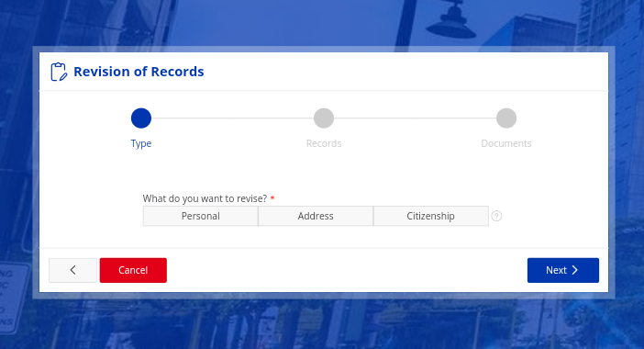Click the Documents step circle

(506, 118)
